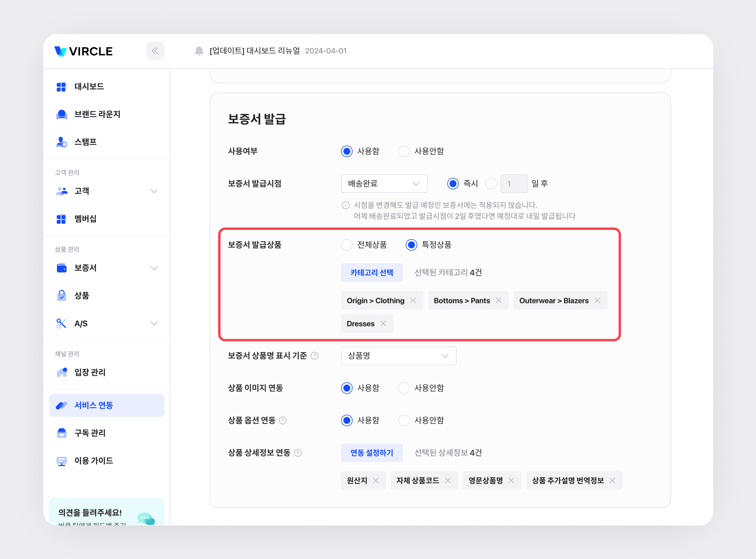Image resolution: width=756 pixels, height=559 pixels.
Task: Click the 연동 설정하기 button
Action: pyautogui.click(x=372, y=453)
